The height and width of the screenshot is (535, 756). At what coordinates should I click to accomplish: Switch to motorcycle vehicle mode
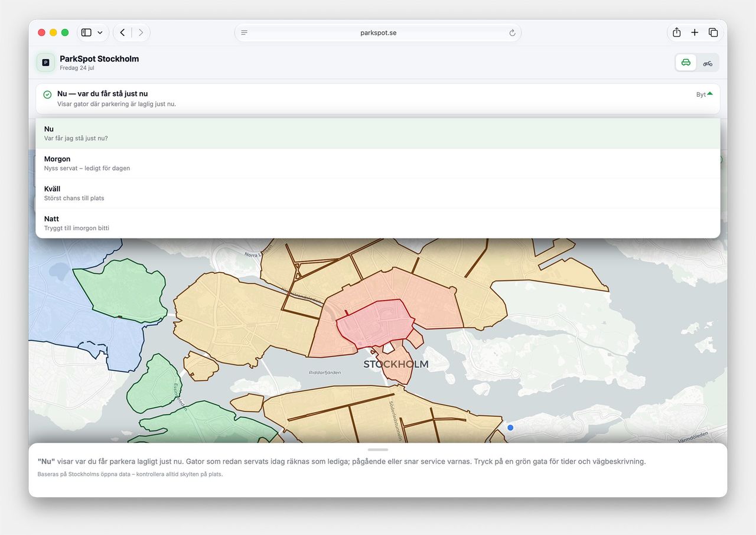pyautogui.click(x=708, y=63)
